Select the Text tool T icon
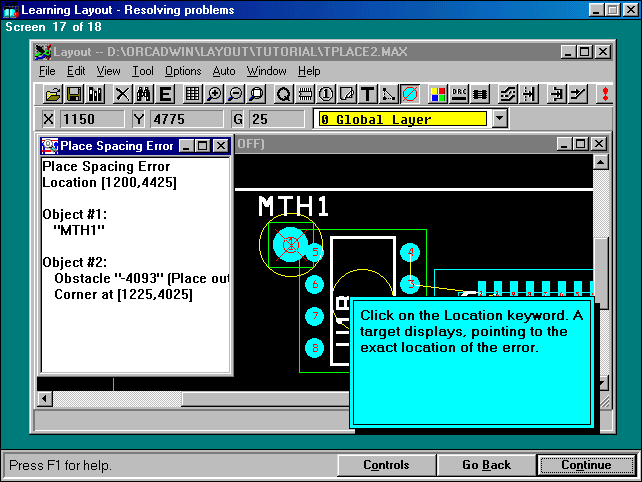 (x=368, y=94)
